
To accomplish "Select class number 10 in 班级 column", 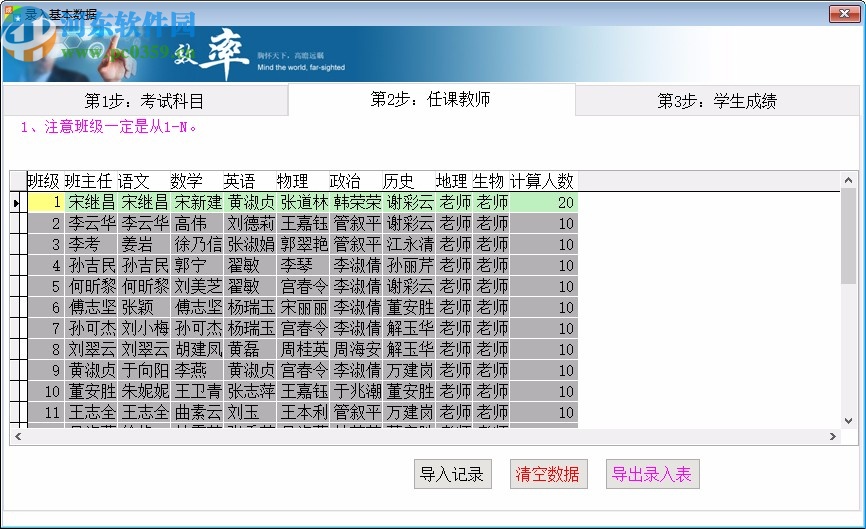I will [x=46, y=392].
